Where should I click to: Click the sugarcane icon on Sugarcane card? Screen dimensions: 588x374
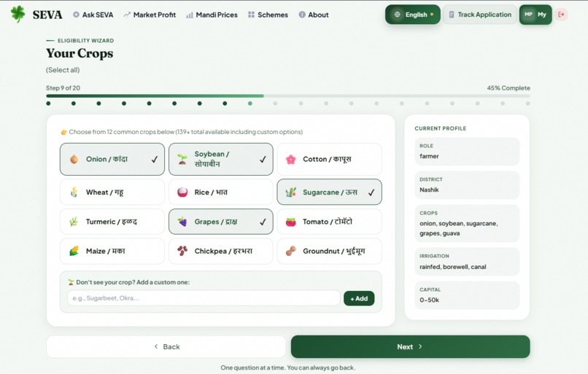(x=290, y=192)
